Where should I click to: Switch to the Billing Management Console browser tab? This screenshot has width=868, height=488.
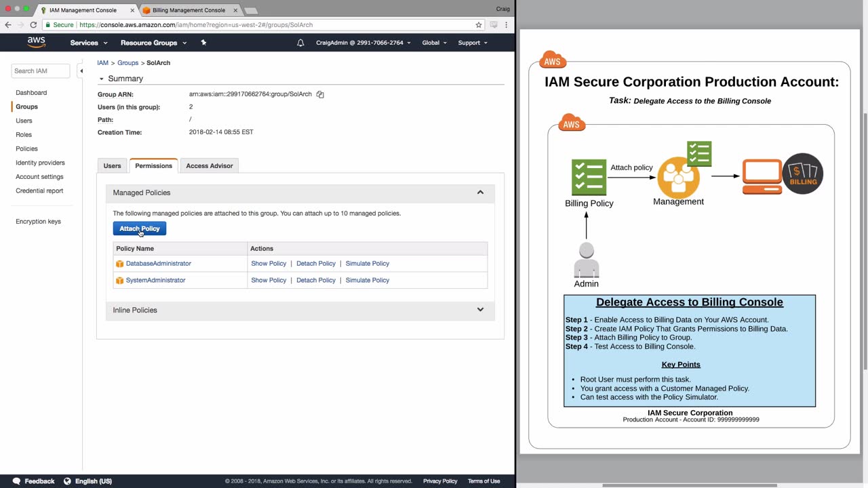pos(189,10)
